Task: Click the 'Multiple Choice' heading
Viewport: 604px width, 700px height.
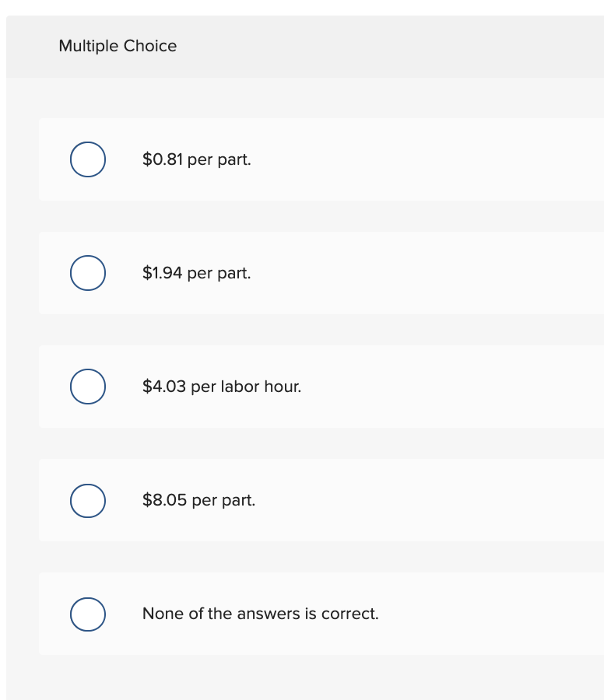Action: [x=118, y=46]
